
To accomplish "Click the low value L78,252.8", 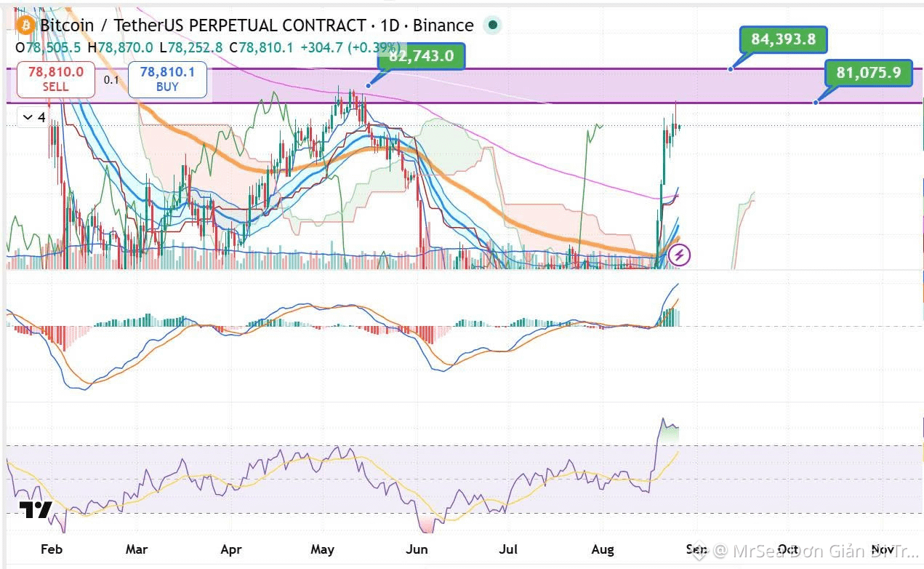I will point(190,47).
